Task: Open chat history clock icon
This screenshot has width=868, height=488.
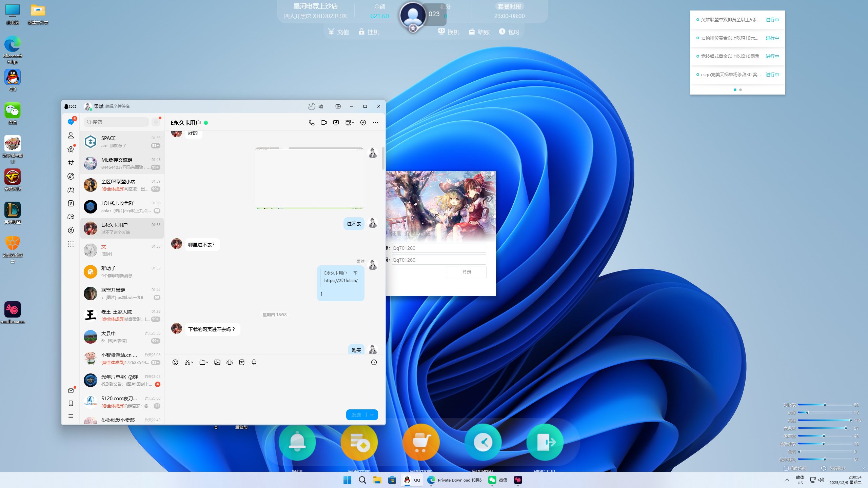Action: [374, 362]
